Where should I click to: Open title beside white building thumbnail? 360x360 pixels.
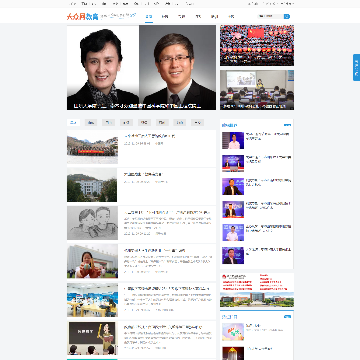pos(143,174)
